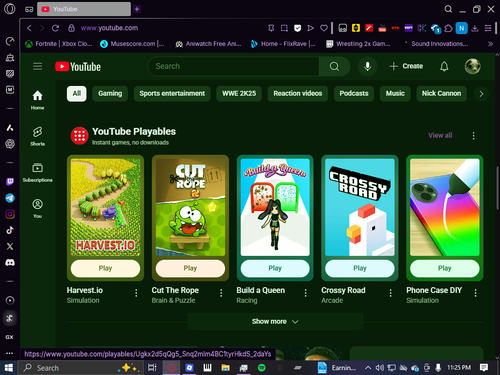
Task: Open the player icon in the Opera sidebar
Action: 10,300
